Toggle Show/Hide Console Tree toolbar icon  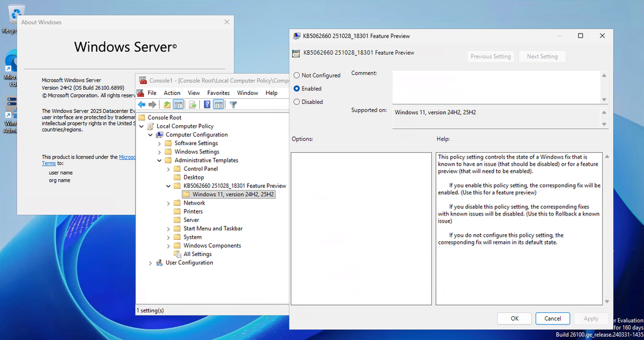point(179,105)
